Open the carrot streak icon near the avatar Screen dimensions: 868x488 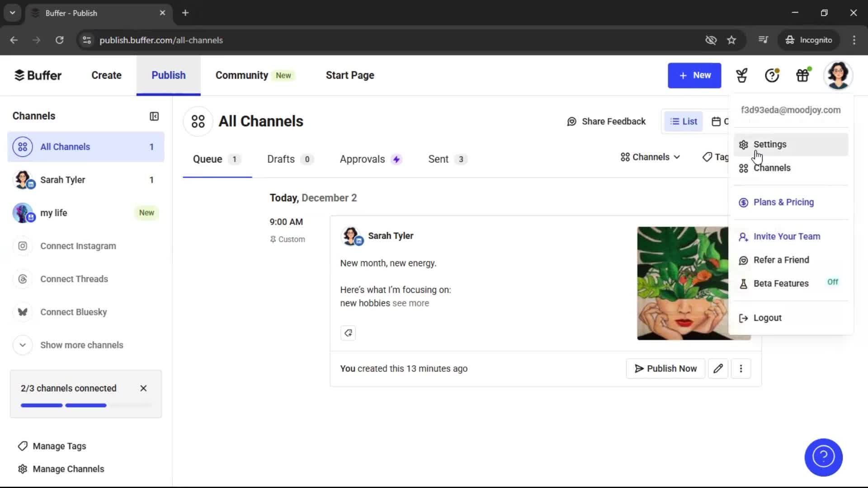click(x=741, y=75)
